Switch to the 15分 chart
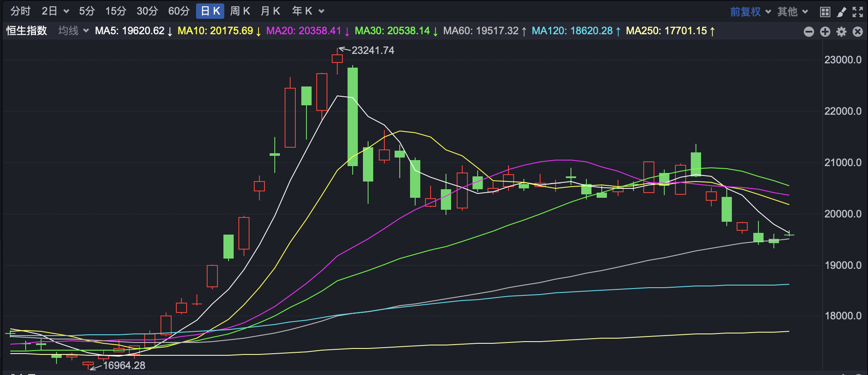Screen dimensions: 868x375 click(116, 11)
